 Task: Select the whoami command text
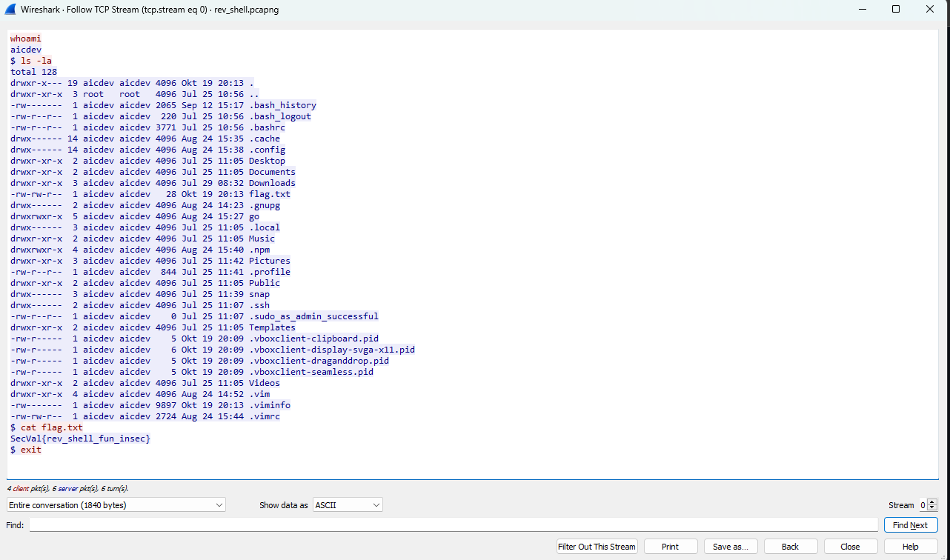tap(24, 38)
